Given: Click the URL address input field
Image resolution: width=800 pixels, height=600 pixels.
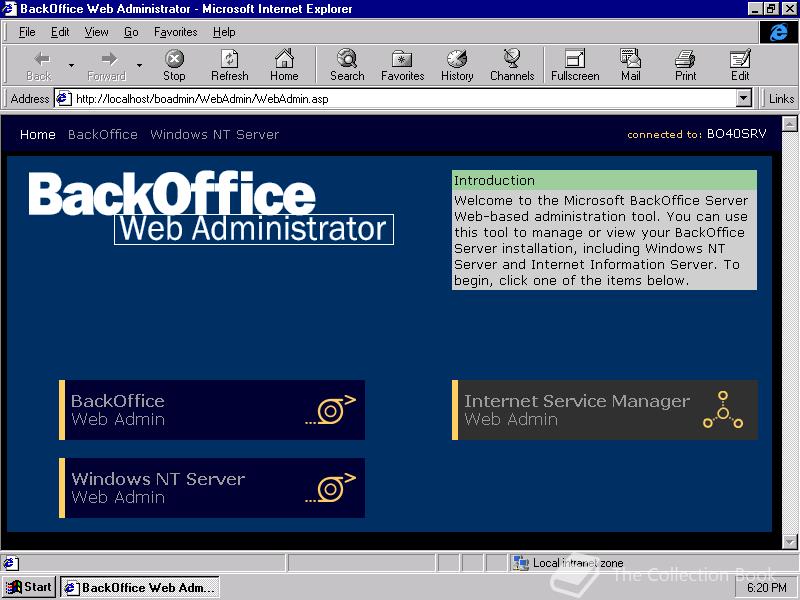Looking at the screenshot, I should (403, 98).
